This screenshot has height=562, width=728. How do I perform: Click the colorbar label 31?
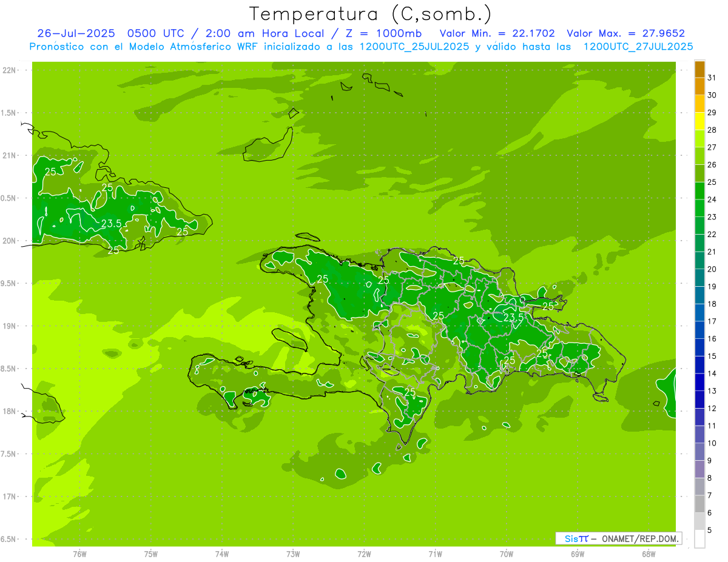point(712,78)
